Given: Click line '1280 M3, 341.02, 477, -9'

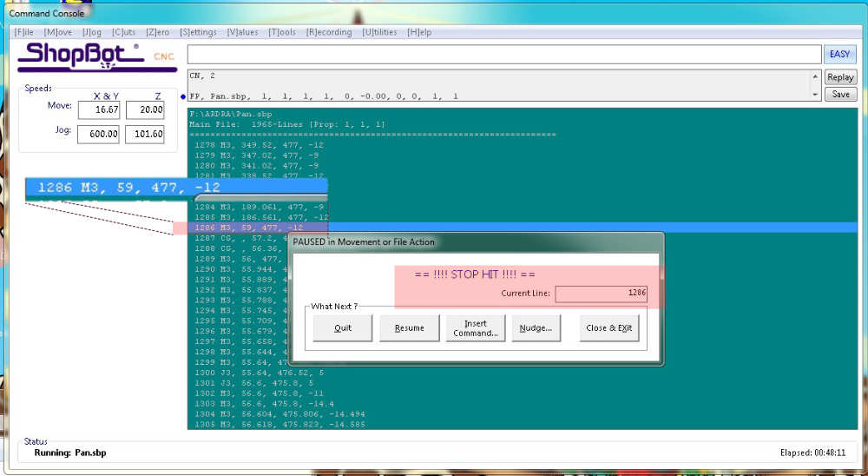Looking at the screenshot, I should click(256, 166).
